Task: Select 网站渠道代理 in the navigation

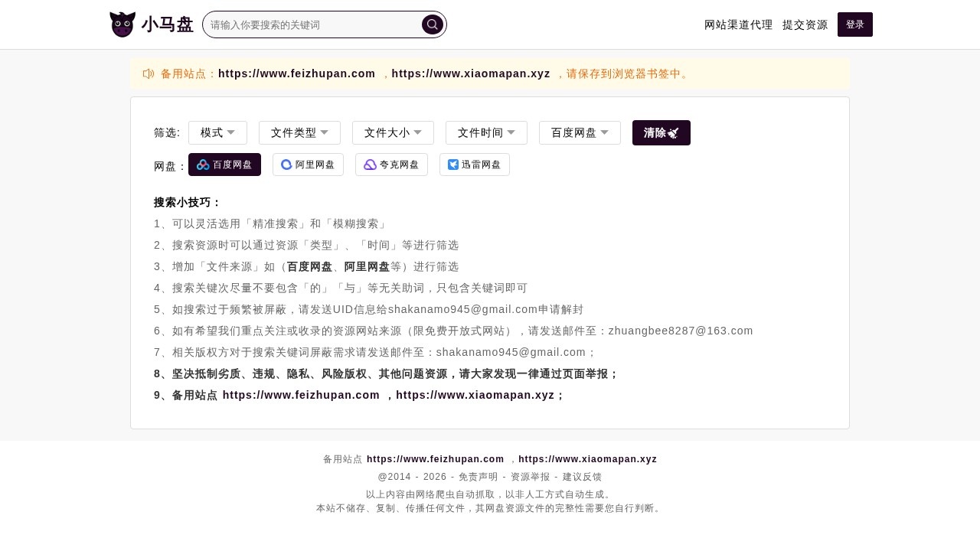Action: click(738, 24)
